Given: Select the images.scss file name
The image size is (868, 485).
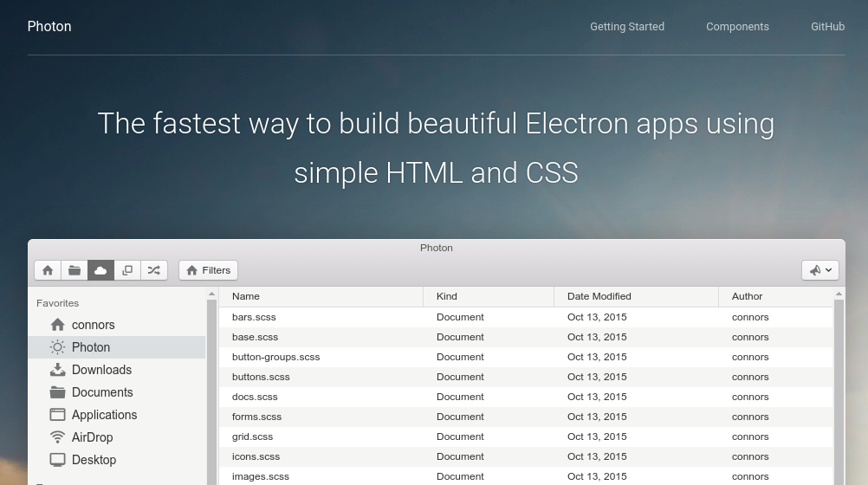Looking at the screenshot, I should [260, 476].
